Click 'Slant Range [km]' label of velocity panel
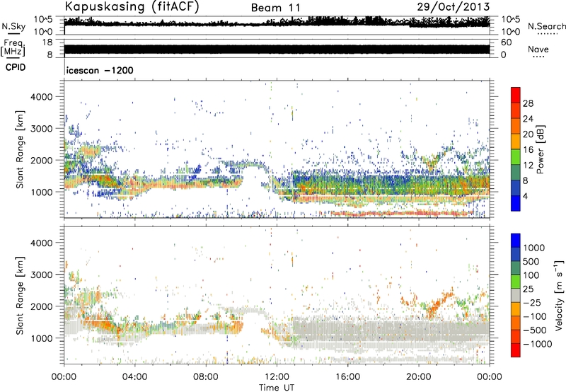566x392 pixels. pos(20,295)
